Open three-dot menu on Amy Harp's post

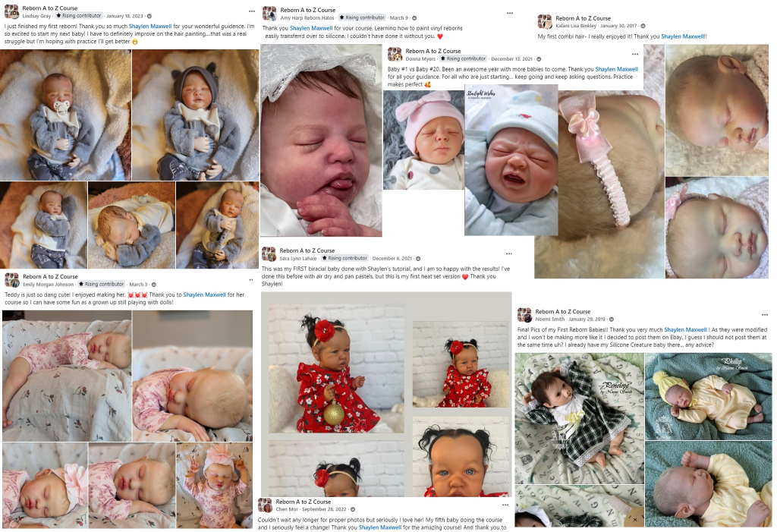click(510, 13)
